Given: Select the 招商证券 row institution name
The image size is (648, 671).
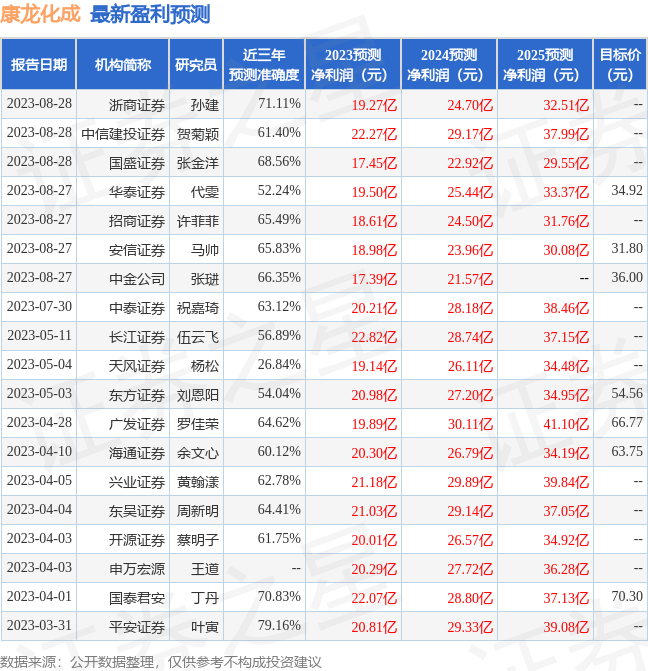Looking at the screenshot, I should [137, 221].
